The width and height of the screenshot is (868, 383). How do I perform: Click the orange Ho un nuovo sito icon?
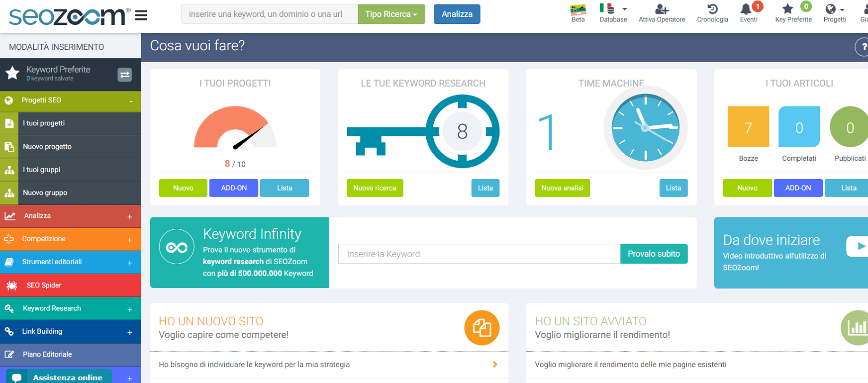tap(482, 328)
